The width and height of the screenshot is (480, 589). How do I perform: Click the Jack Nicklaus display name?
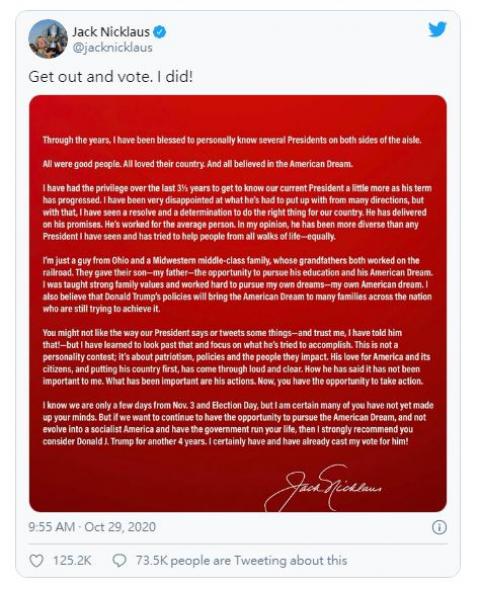111,32
